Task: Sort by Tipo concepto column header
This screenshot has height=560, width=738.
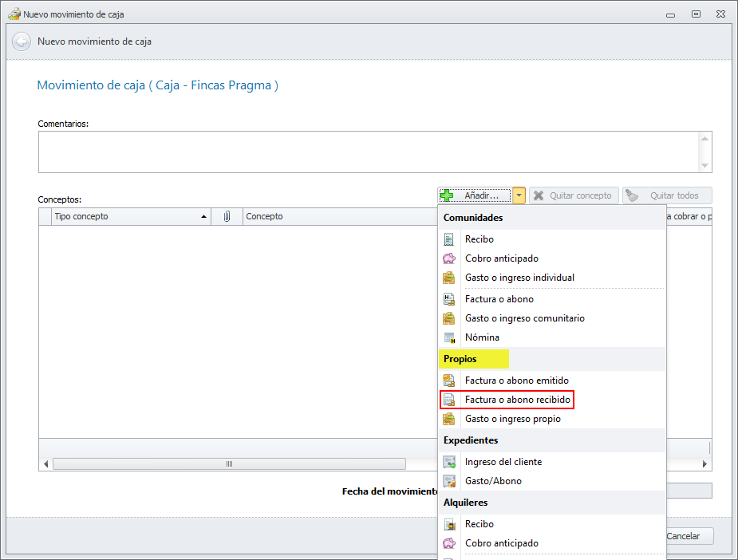Action: (132, 216)
